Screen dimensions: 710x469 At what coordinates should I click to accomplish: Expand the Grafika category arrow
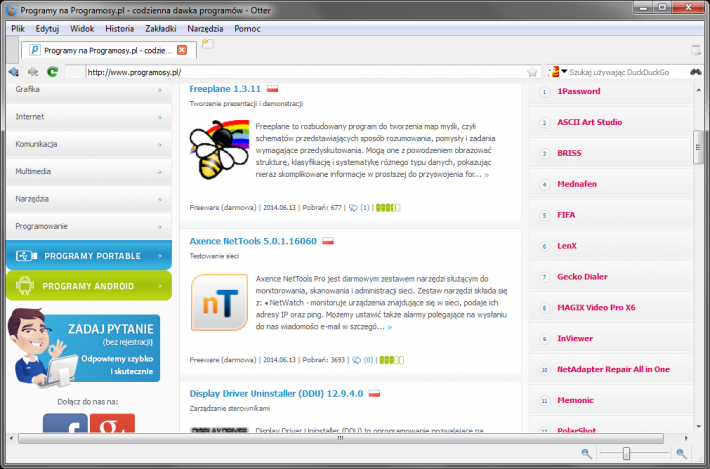(x=160, y=90)
